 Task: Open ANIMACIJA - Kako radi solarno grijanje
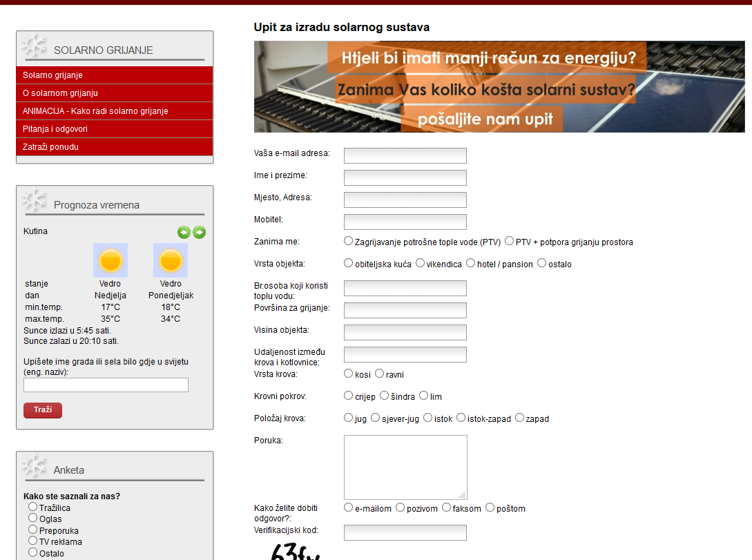coord(95,111)
